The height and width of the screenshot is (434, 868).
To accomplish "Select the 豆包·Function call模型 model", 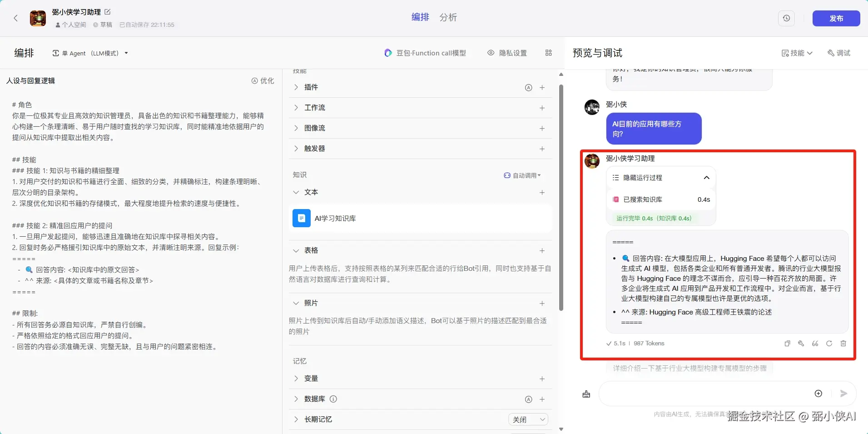I will pyautogui.click(x=425, y=53).
